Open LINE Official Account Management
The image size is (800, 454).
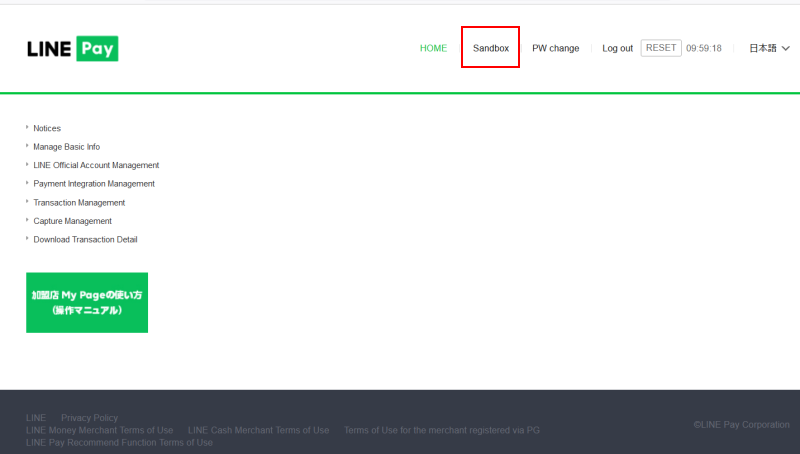pyautogui.click(x=96, y=165)
